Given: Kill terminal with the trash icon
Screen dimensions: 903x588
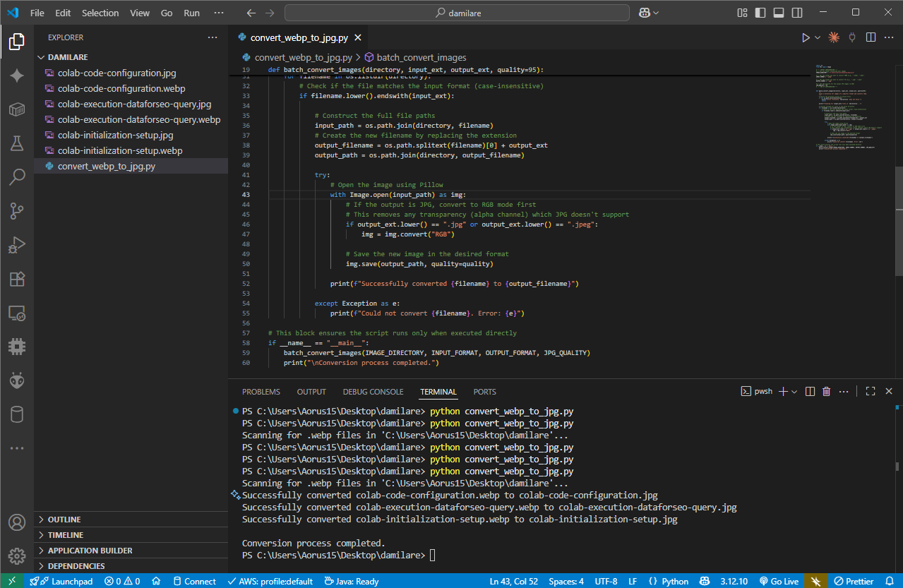Looking at the screenshot, I should tap(826, 392).
